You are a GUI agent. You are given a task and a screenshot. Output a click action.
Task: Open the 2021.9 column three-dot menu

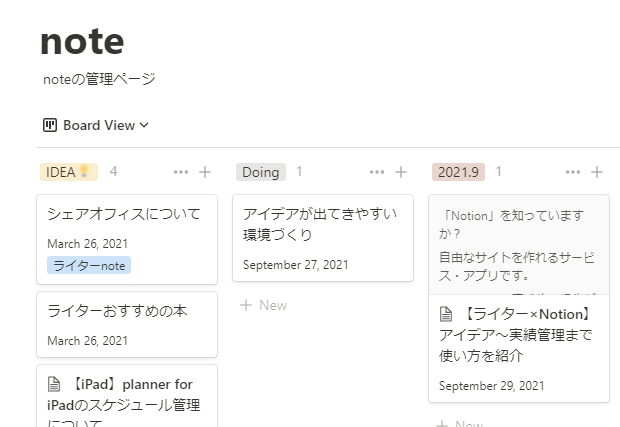coord(573,172)
